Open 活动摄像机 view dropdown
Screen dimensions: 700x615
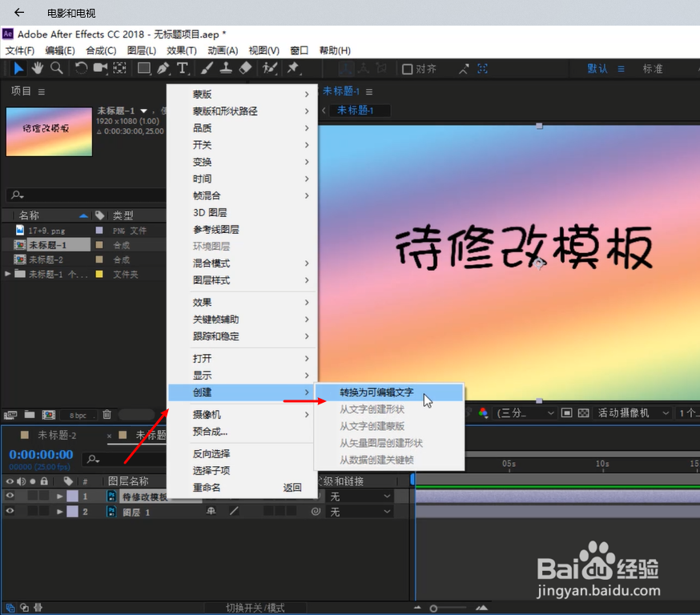(x=633, y=413)
